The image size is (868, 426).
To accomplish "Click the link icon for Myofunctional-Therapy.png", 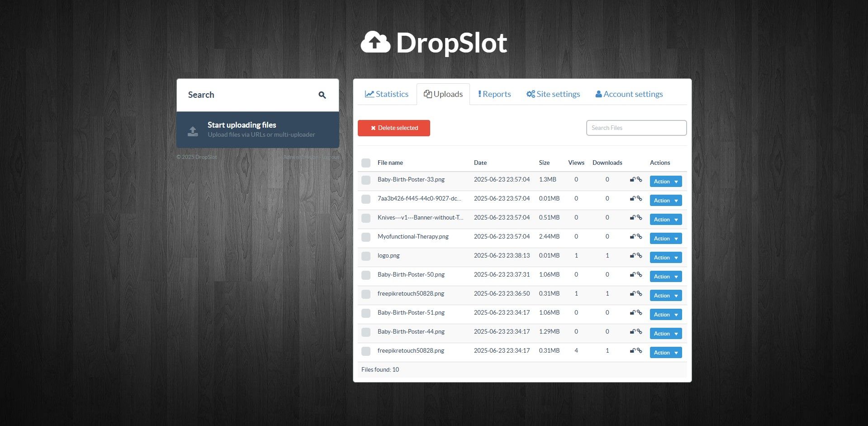I will [639, 237].
